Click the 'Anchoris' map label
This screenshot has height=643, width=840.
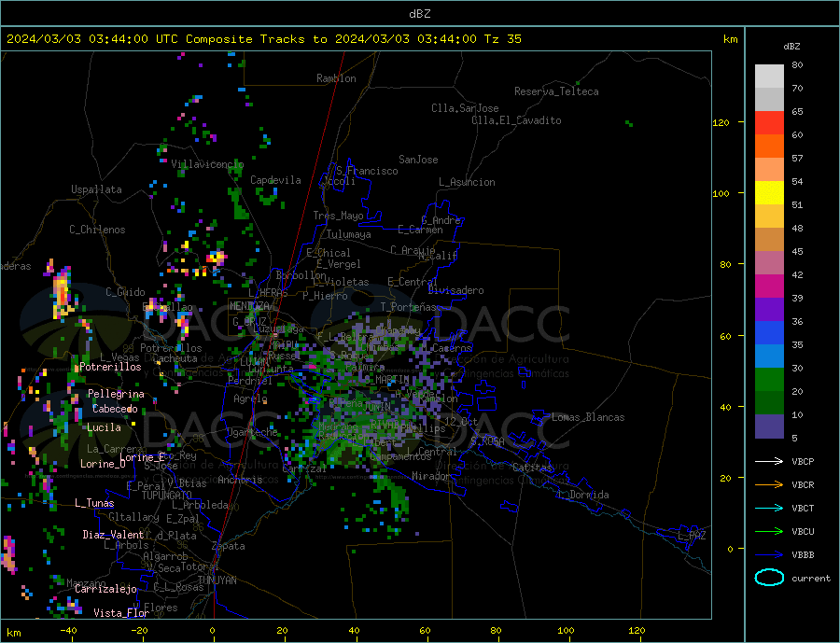pos(240,480)
